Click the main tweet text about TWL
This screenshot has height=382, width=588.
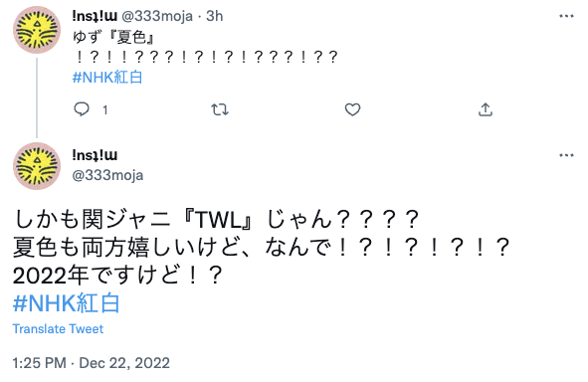click(x=262, y=248)
